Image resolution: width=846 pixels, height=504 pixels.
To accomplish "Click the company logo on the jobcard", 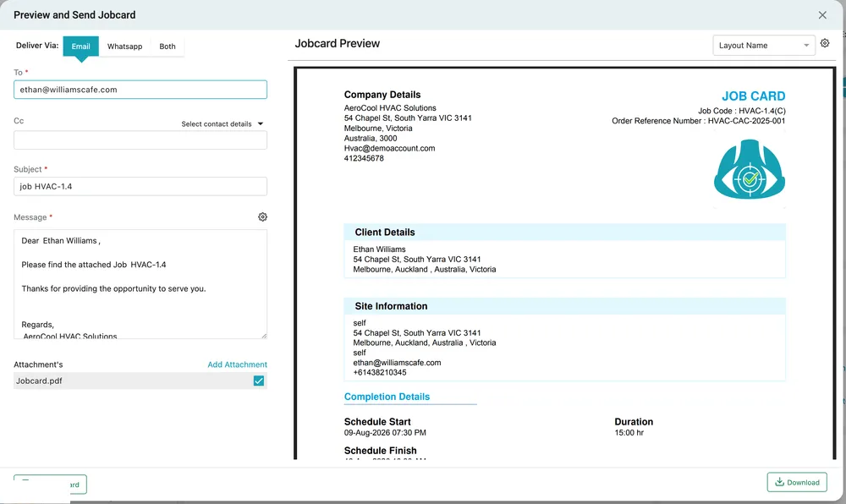I will pyautogui.click(x=750, y=169).
